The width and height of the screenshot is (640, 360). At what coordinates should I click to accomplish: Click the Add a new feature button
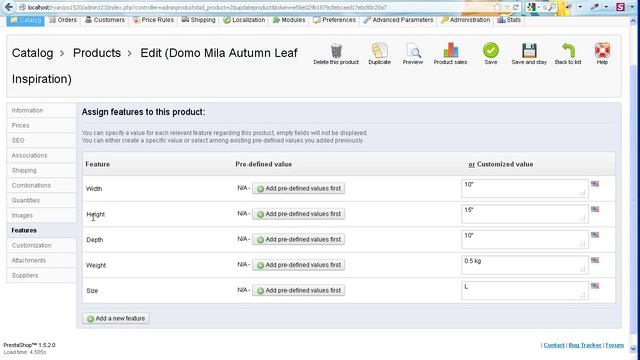(116, 318)
